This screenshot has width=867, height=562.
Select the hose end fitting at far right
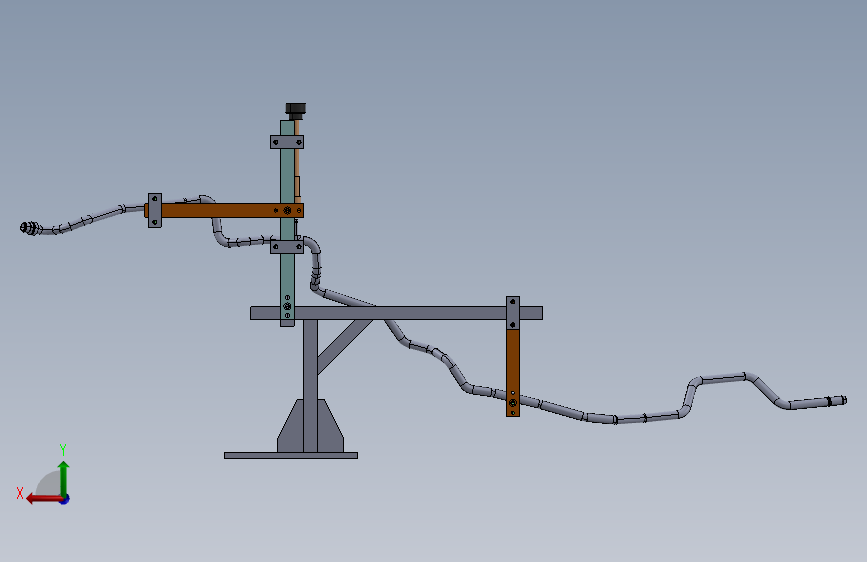point(837,400)
